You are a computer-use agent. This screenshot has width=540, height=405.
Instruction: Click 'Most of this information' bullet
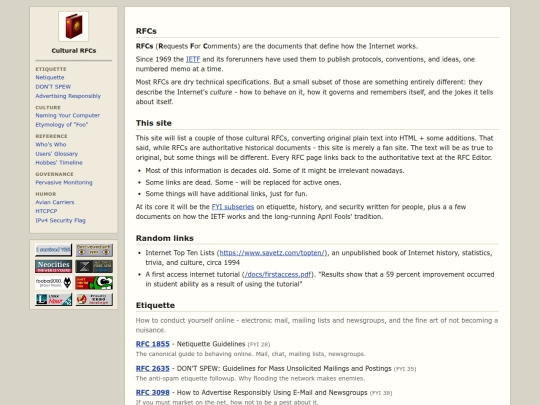[x=275, y=171]
